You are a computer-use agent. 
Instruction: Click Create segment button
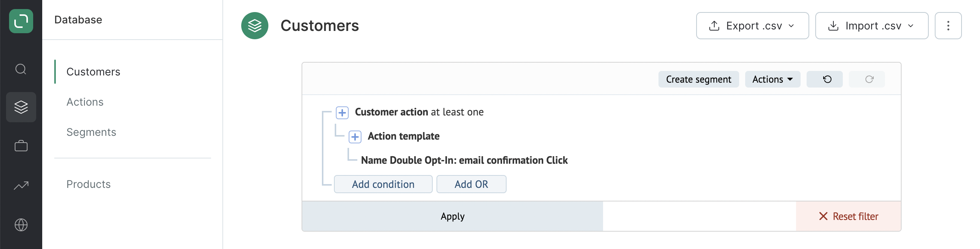pyautogui.click(x=698, y=79)
